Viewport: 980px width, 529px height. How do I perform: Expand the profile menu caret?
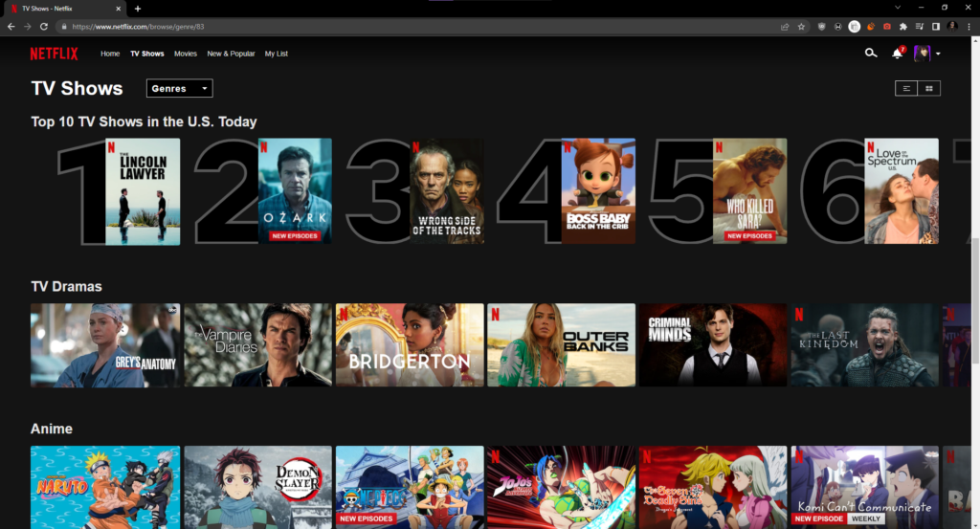tap(938, 54)
